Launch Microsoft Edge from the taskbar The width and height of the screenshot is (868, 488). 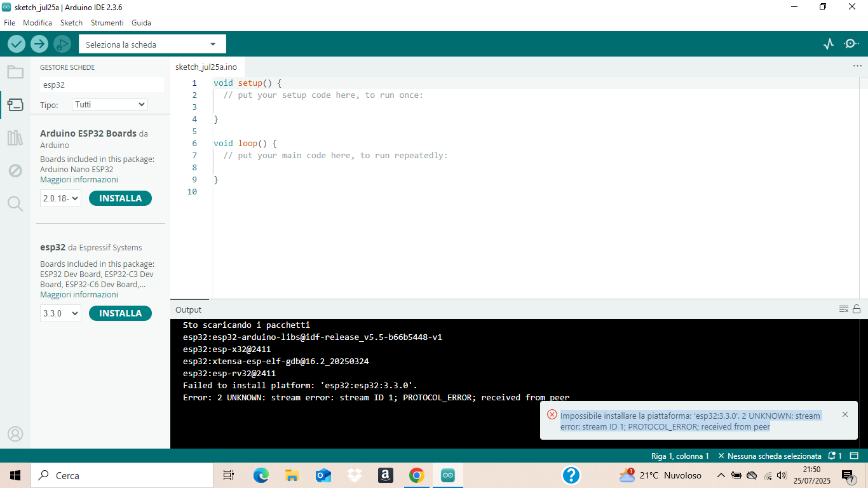pos(261,475)
